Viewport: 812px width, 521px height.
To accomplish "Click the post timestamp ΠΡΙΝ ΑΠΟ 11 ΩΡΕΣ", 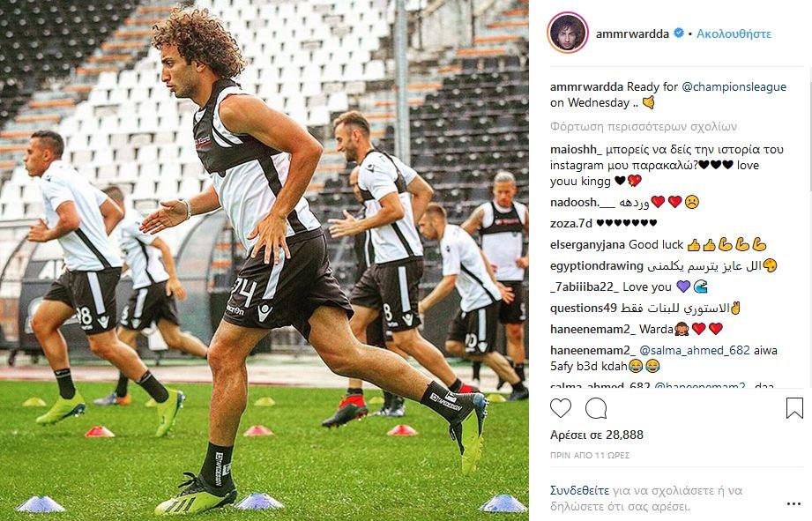I will click(x=590, y=455).
